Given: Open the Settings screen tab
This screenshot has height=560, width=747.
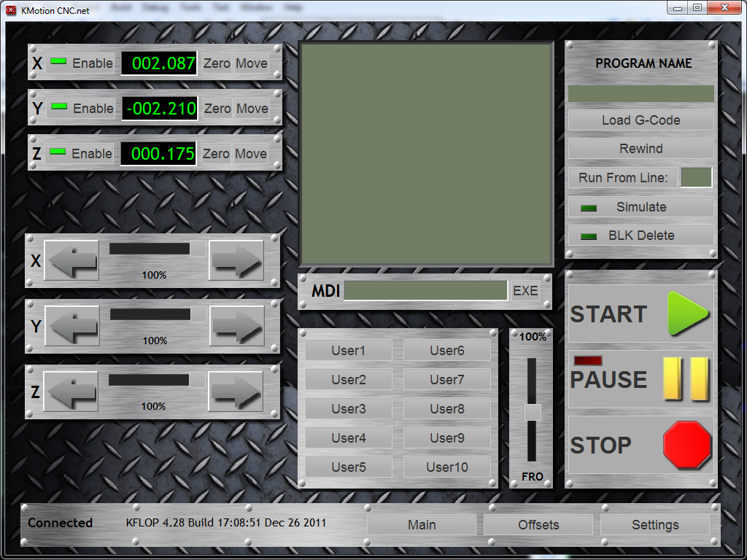Looking at the screenshot, I should (654, 525).
